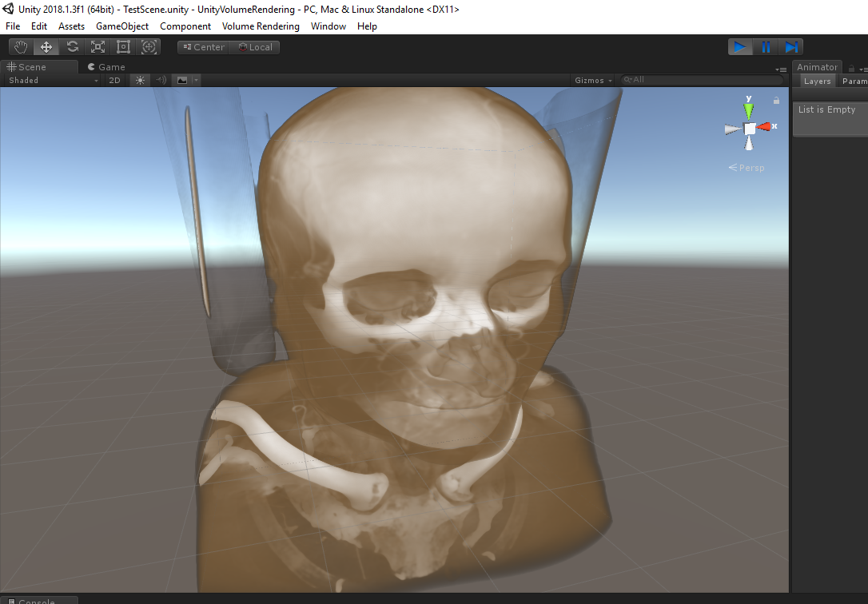Toggle scene audio speaker icon
868x604 pixels.
161,80
